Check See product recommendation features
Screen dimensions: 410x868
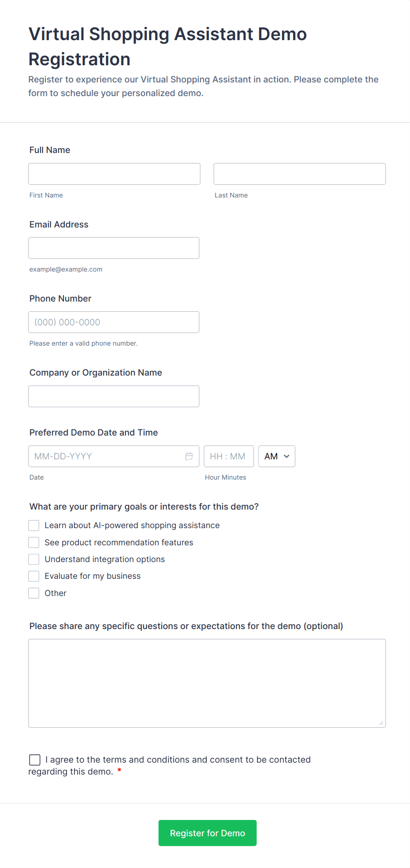tap(34, 542)
